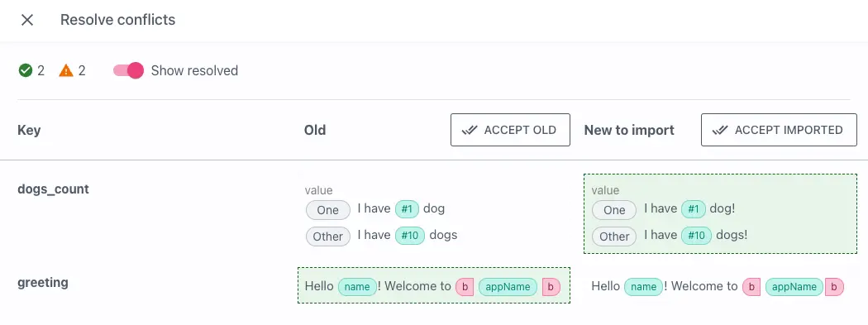The width and height of the screenshot is (868, 325).
Task: Click appName placeholder in imported greeting
Action: click(x=794, y=287)
